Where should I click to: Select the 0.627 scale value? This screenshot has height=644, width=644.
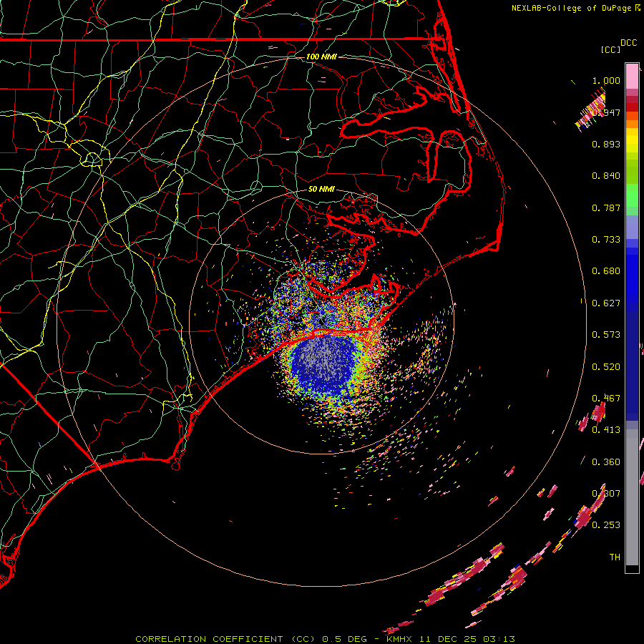(606, 303)
